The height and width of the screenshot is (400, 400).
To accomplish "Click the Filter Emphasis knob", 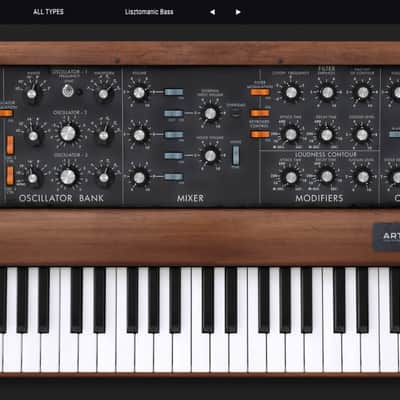I will click(x=327, y=92).
